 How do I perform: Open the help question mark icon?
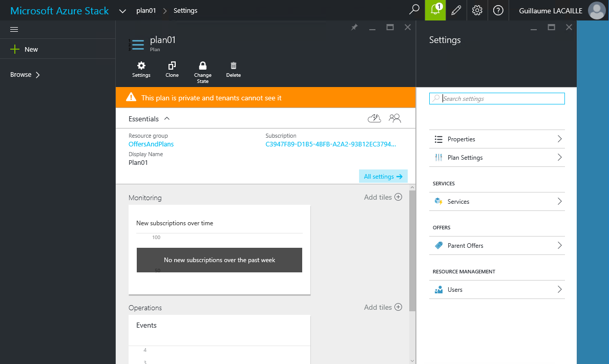pyautogui.click(x=498, y=10)
